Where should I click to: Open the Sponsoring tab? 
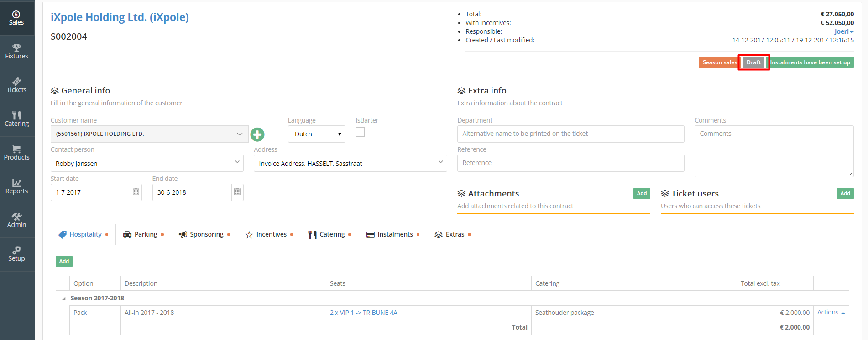click(204, 234)
